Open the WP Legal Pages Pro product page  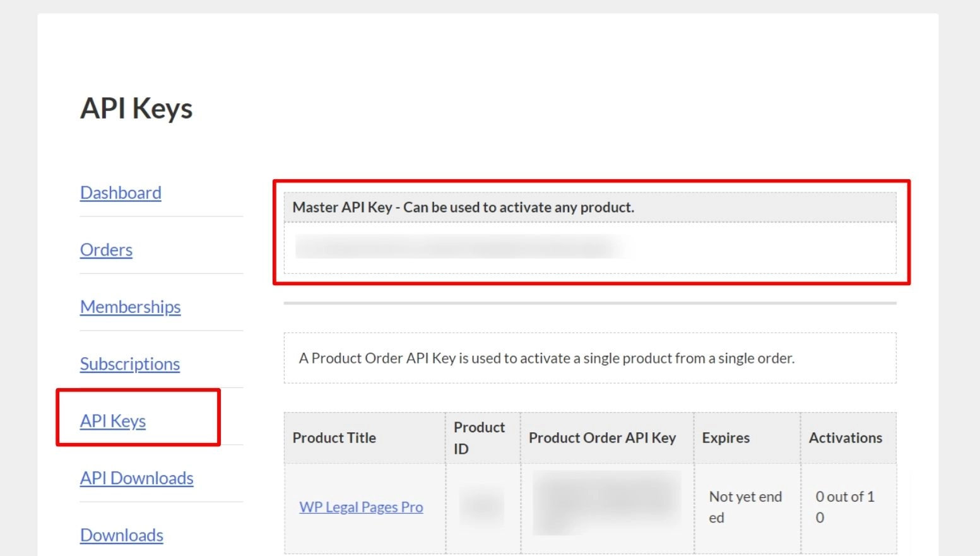pyautogui.click(x=361, y=507)
